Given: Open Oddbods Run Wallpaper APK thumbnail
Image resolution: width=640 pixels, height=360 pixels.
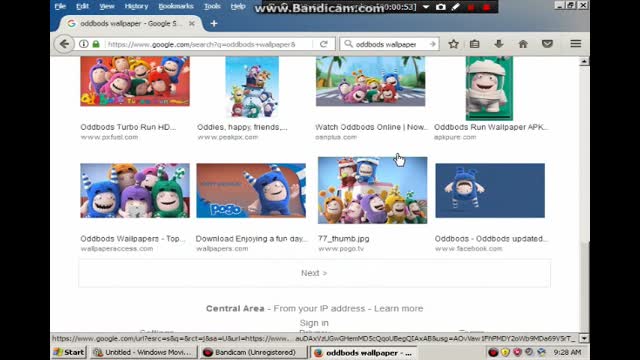Looking at the screenshot, I should (489, 88).
